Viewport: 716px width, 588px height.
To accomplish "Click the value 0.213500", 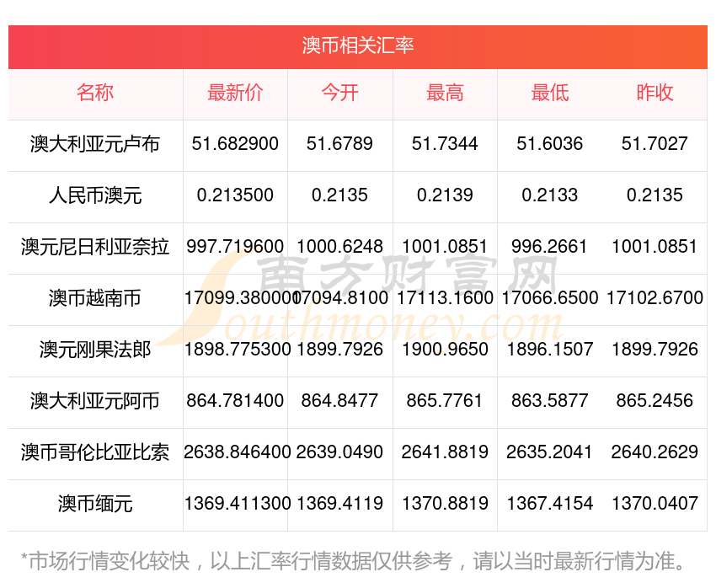I will click(235, 195).
